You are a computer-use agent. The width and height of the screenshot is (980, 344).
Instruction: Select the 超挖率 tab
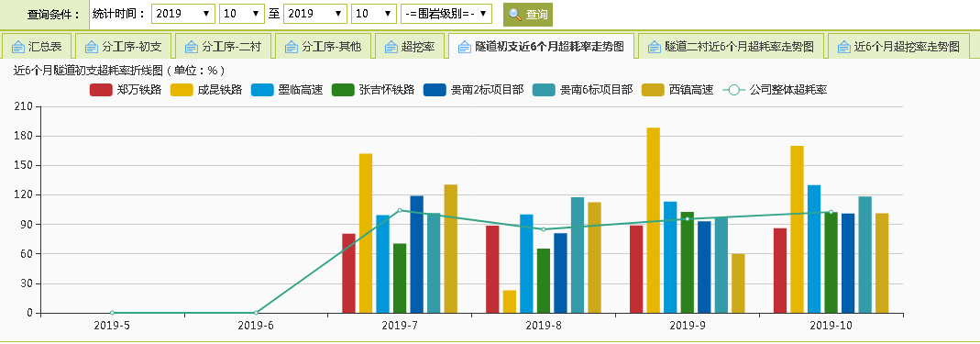pyautogui.click(x=410, y=46)
